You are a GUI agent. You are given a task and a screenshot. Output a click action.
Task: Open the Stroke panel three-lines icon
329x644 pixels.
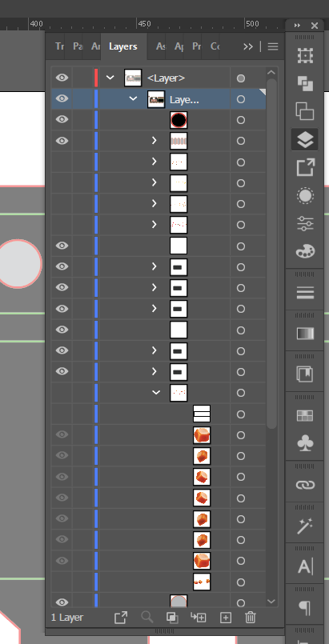click(305, 293)
